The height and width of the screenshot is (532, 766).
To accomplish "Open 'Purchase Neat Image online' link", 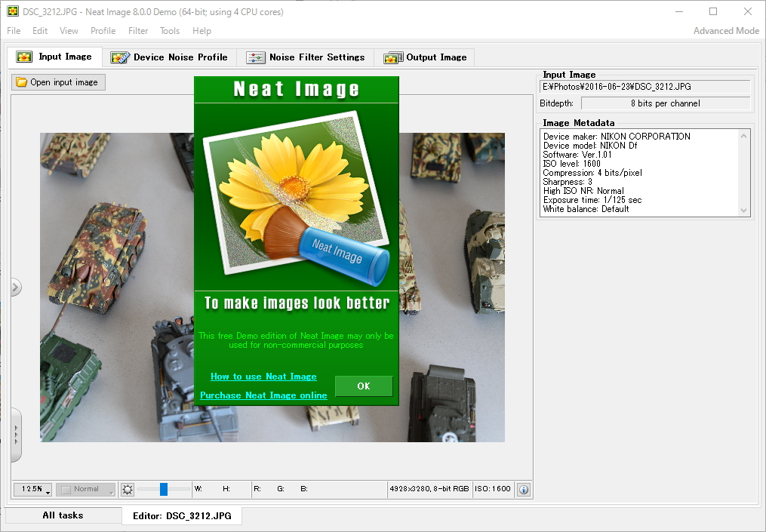I will pos(263,395).
